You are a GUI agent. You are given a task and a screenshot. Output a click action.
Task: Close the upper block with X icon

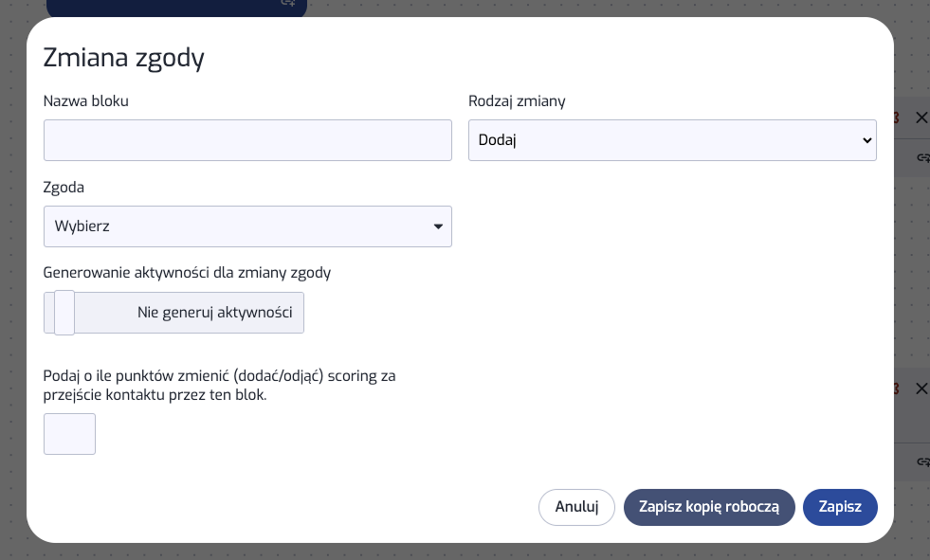click(x=921, y=118)
